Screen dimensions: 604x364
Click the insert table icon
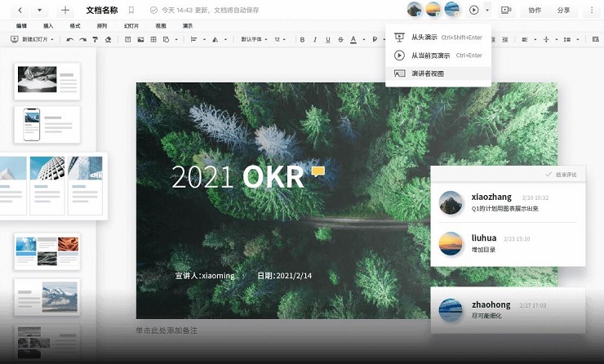pos(153,39)
